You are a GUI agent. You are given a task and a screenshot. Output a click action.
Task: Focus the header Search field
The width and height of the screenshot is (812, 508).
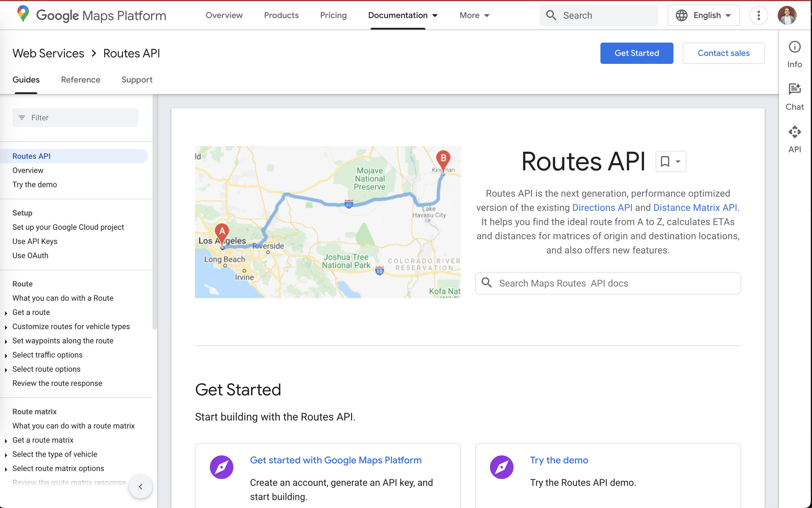[598, 15]
